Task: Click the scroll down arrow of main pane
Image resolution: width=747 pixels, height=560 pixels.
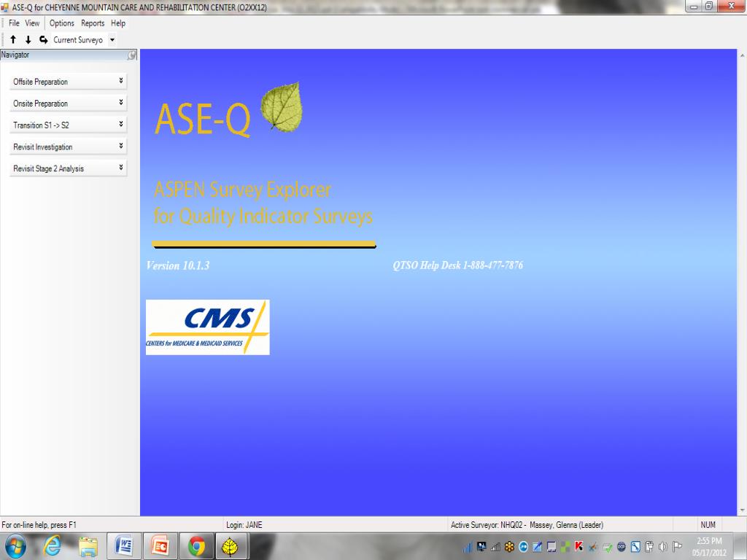Action: (742, 510)
